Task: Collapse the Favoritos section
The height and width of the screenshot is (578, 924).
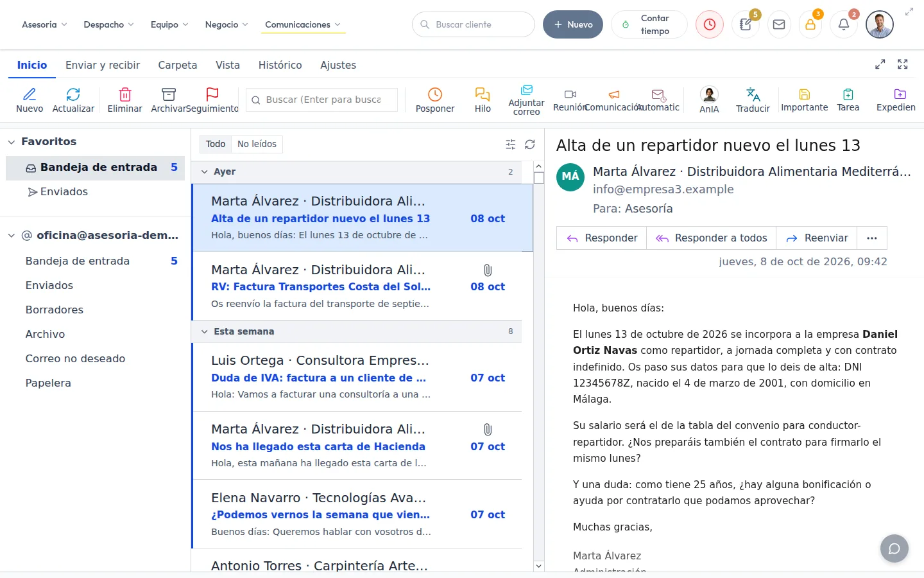Action: (12, 142)
